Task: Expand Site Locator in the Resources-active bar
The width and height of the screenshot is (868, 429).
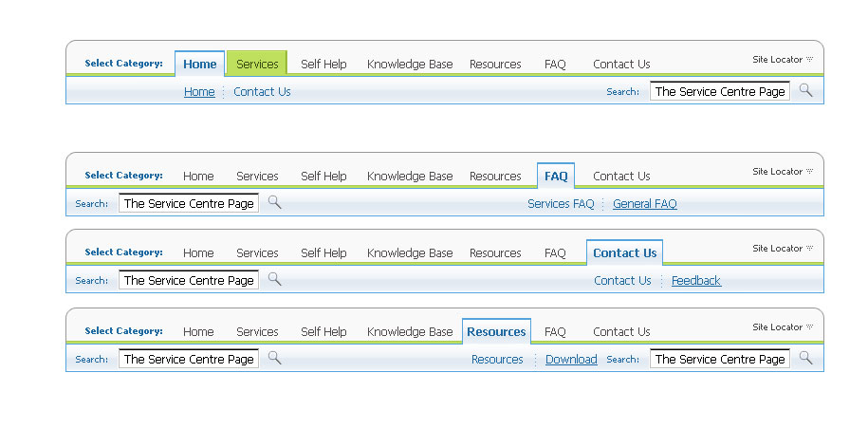Action: 783,327
